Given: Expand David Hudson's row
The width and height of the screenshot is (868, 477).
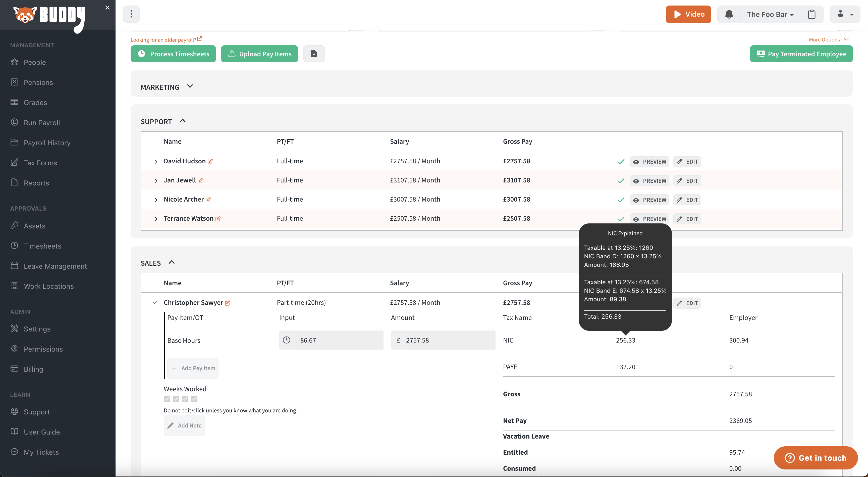Looking at the screenshot, I should [x=156, y=162].
